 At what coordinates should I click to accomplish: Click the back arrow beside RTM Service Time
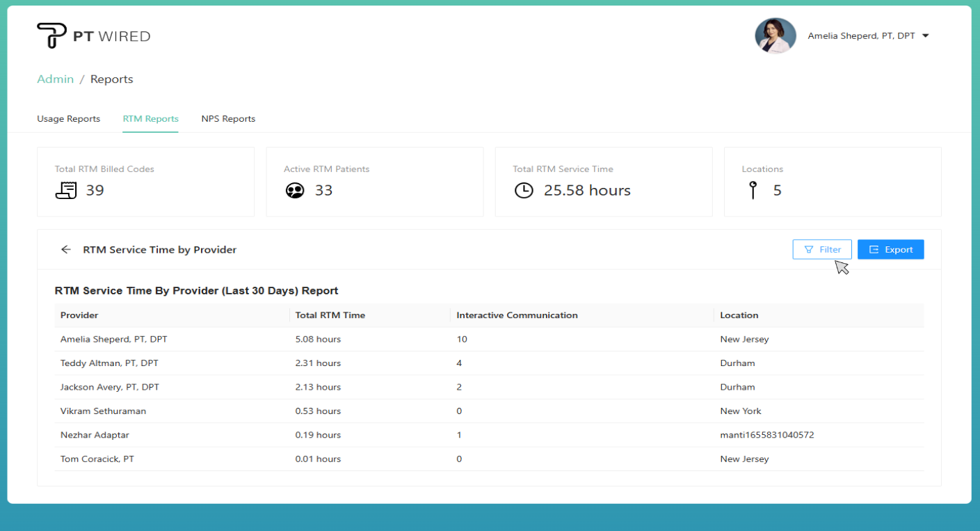coord(66,250)
